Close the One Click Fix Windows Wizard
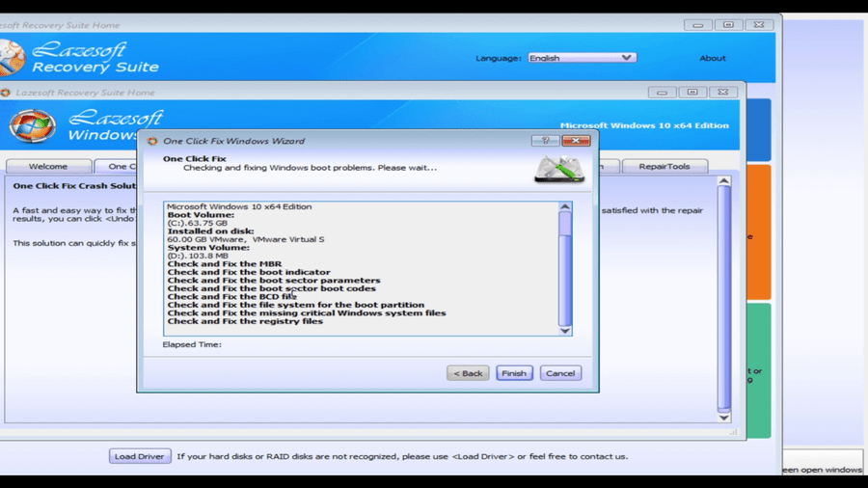868x488 pixels. [x=576, y=141]
